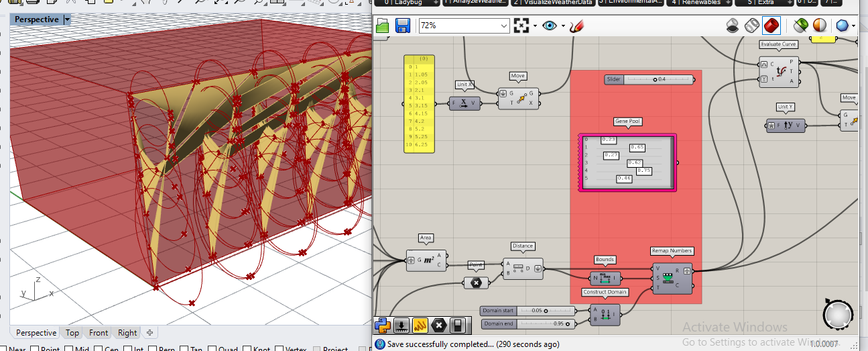Click the Domain end 0.95 slider

[x=528, y=324]
